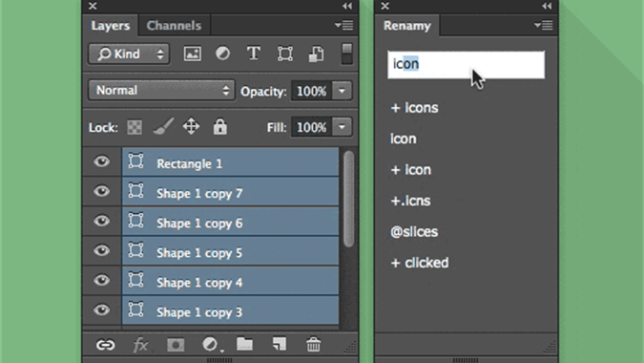644x363 pixels.
Task: Open the Fill slider arrow
Action: point(343,127)
